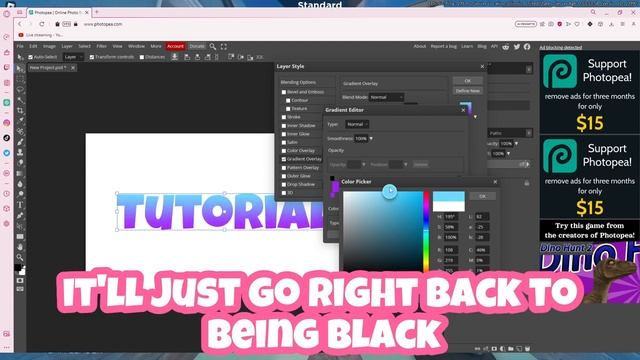Viewport: 640px width, 360px height.
Task: Enable the Drop Shadow style
Action: 284,184
